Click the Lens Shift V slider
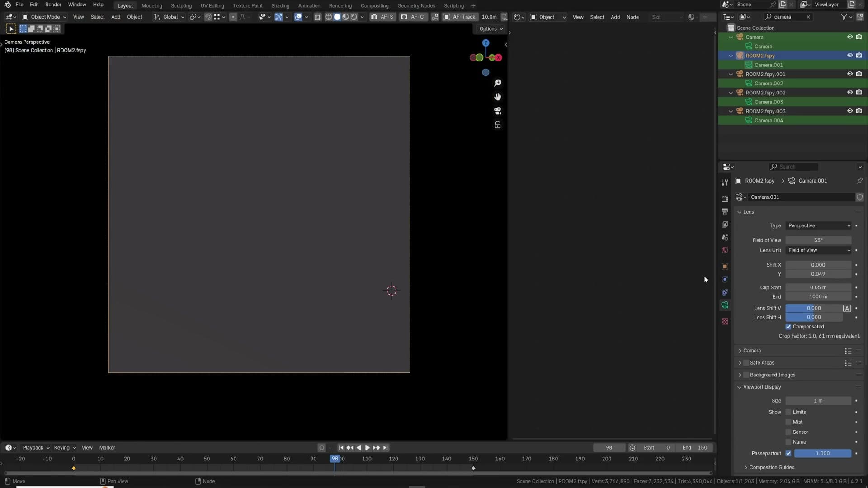Screen dimensions: 868x488 pyautogui.click(x=814, y=308)
